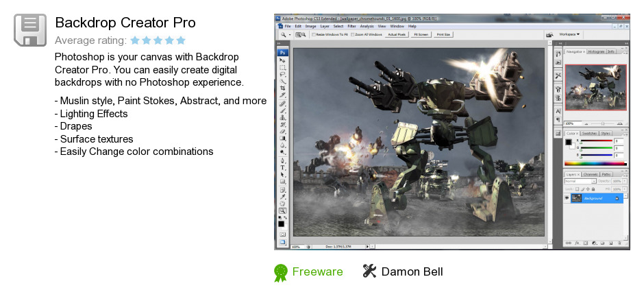The height and width of the screenshot is (303, 644).
Task: Open the Tool Presets dock icon
Action: coord(558,75)
